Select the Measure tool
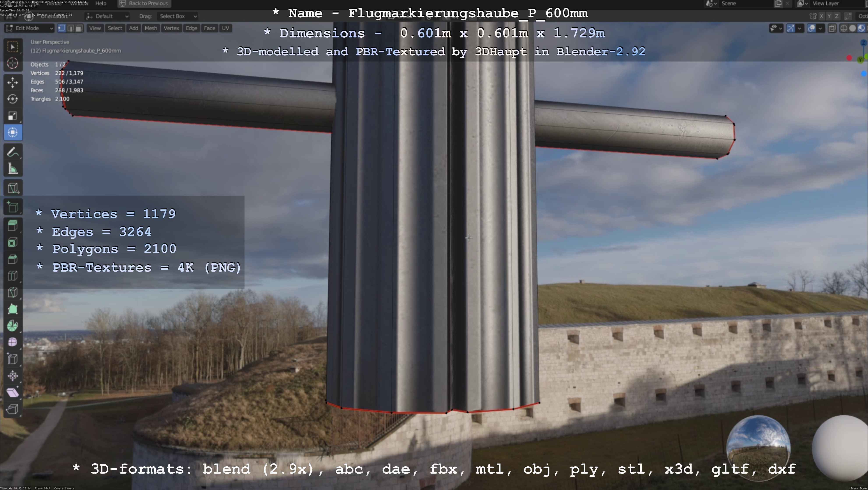 coord(13,169)
